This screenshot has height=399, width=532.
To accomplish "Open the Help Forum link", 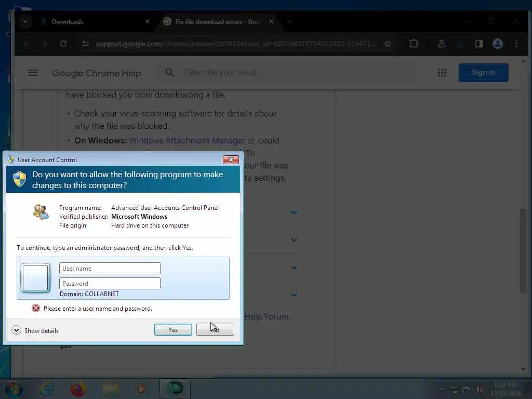I will click(268, 316).
